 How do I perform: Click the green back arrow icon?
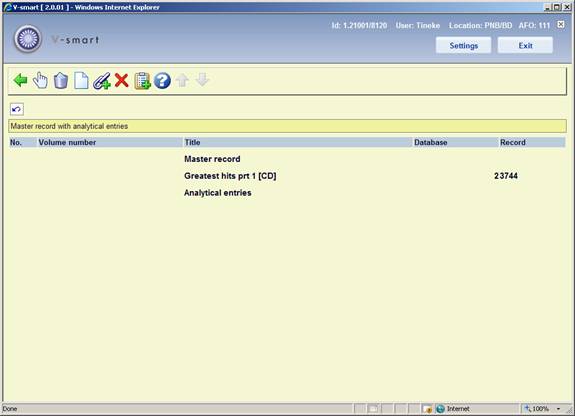(x=20, y=80)
